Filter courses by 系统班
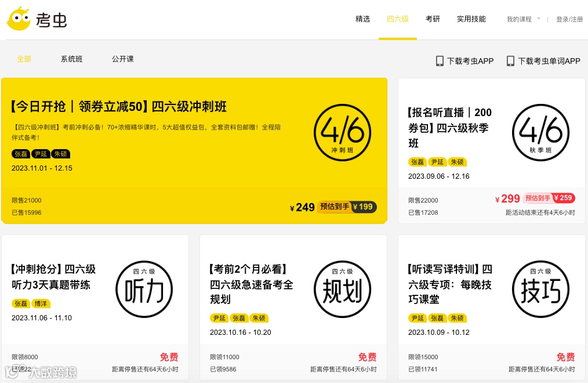Viewport: 588px width, 383px height. pos(72,59)
